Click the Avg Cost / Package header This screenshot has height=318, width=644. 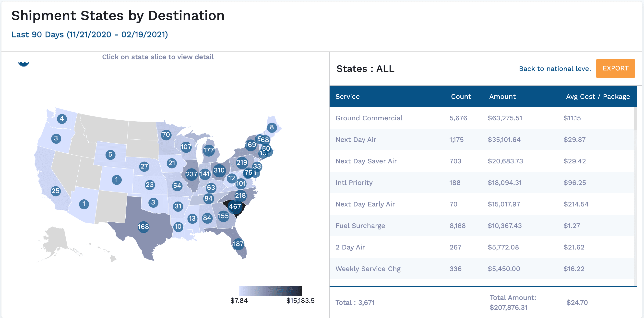(597, 97)
